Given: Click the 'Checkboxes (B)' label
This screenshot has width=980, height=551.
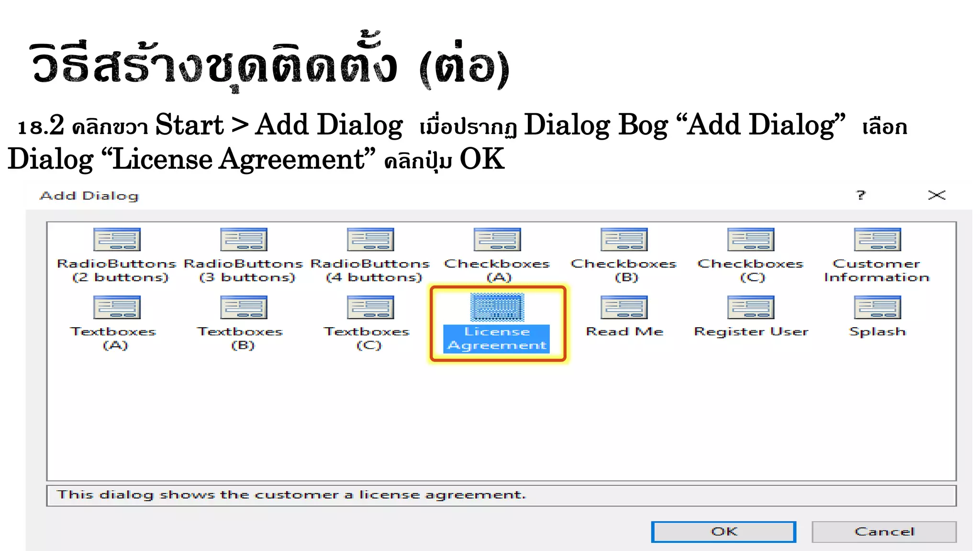Looking at the screenshot, I should 624,271.
